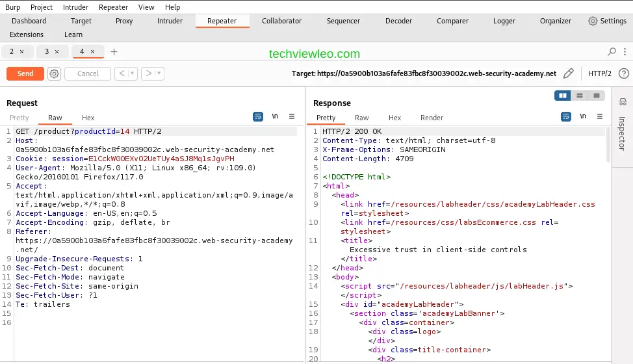Switch to the Intruder tool tab
Viewport: 633px width, 364px height.
(170, 21)
